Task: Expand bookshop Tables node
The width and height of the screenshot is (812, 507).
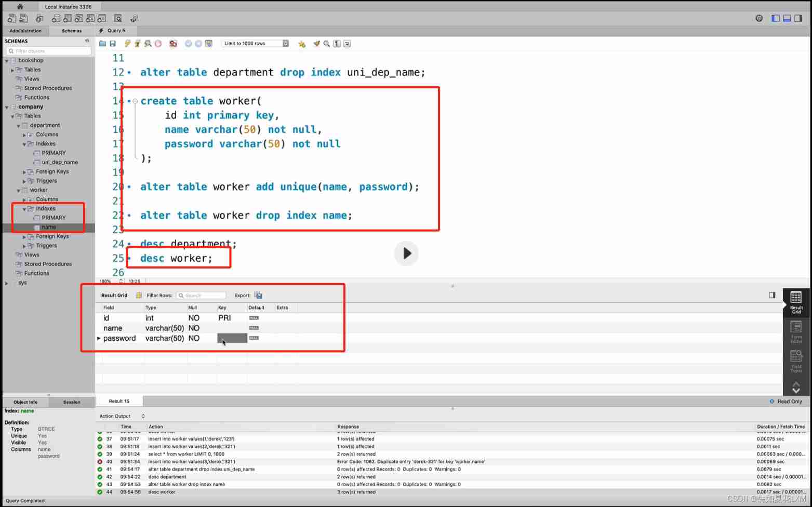Action: point(12,70)
